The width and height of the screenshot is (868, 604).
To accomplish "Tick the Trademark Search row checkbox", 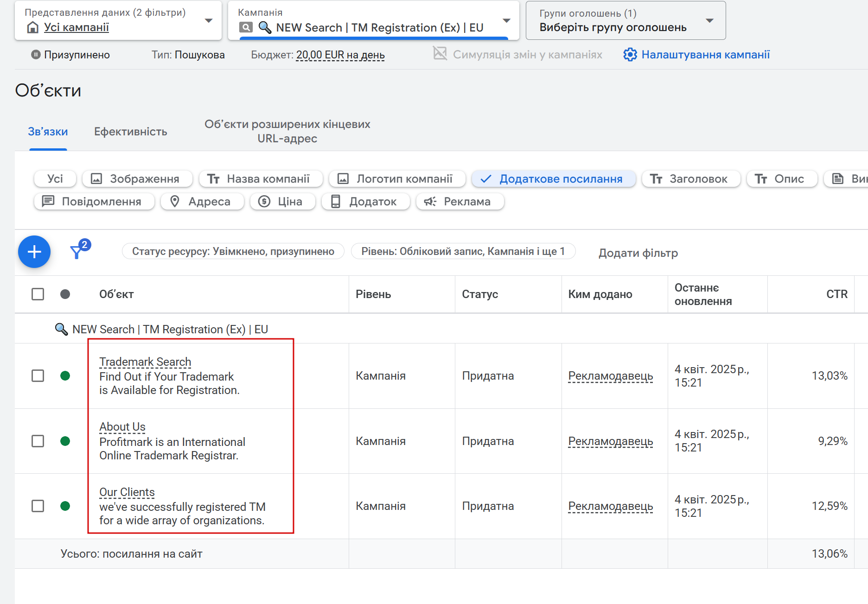I will click(x=38, y=375).
